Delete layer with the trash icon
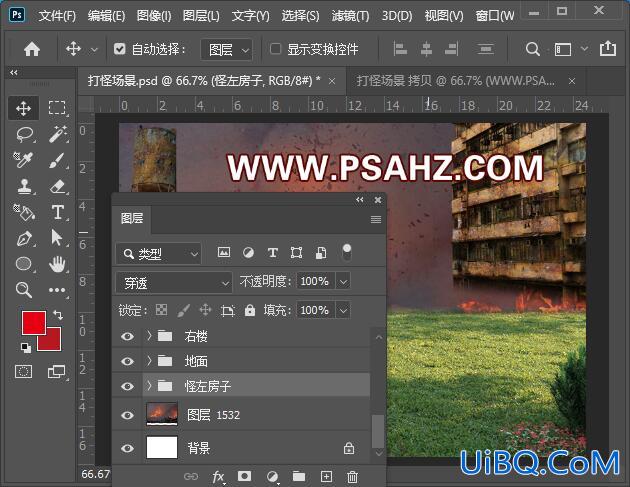This screenshot has height=487, width=630. point(352,477)
